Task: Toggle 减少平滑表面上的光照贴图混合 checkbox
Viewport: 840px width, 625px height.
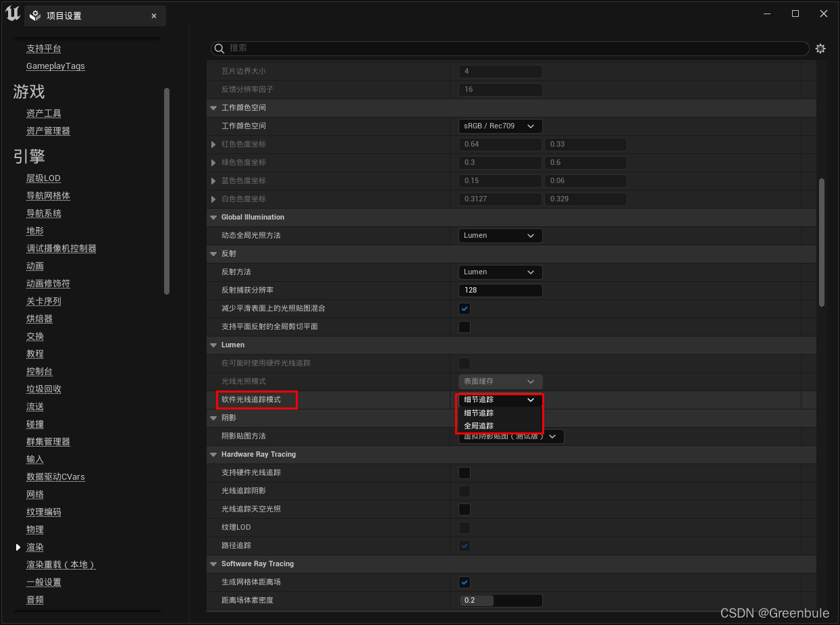Action: click(465, 308)
